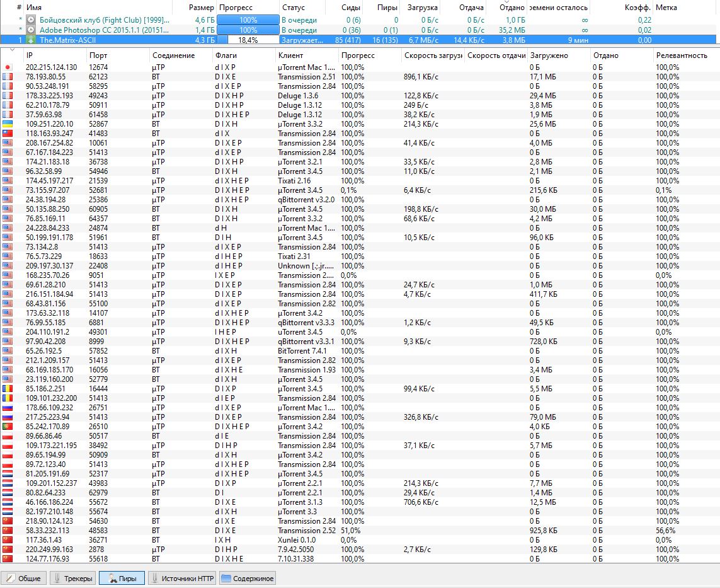Click the queued clock icon for Fight Club torrent

pos(31,20)
